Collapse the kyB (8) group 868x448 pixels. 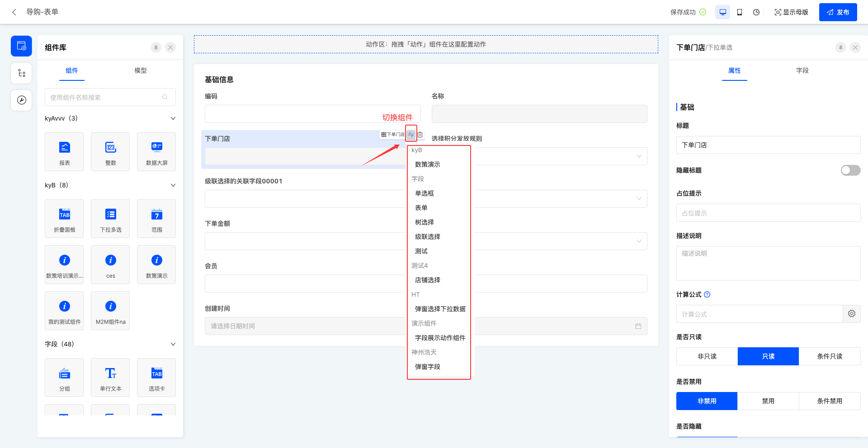coord(173,185)
